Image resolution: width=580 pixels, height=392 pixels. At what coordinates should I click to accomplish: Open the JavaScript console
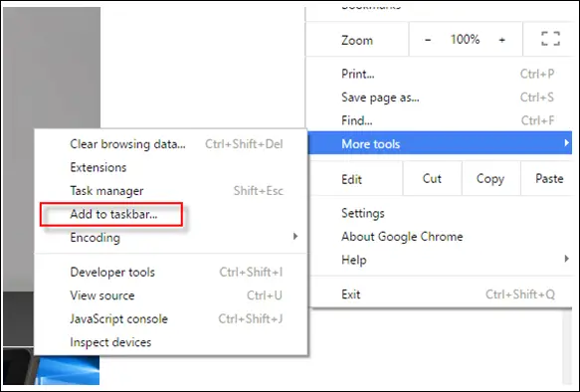[118, 318]
